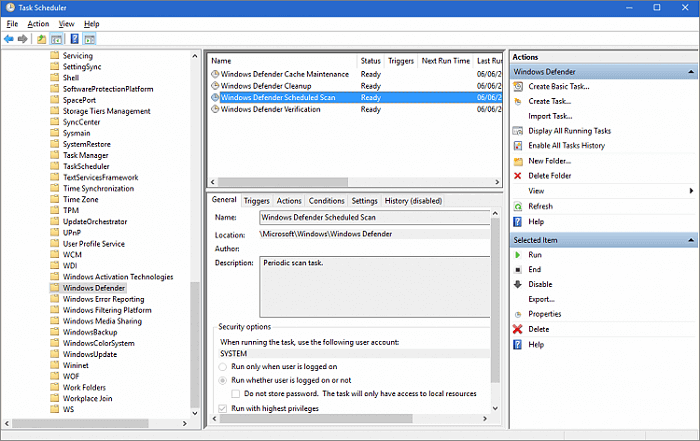Click the blue Help icon in toolbar

pos(74,39)
